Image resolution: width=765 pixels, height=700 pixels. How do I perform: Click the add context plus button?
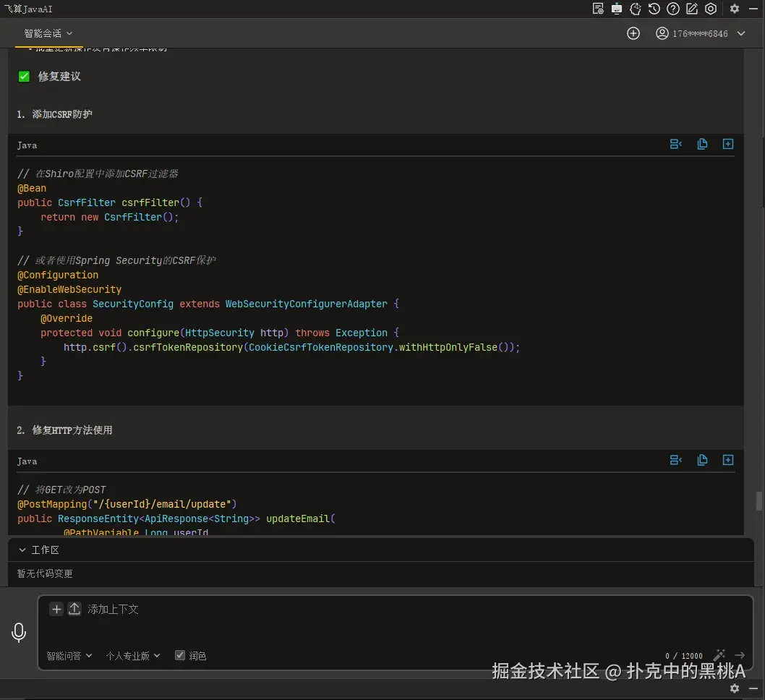pyautogui.click(x=56, y=609)
